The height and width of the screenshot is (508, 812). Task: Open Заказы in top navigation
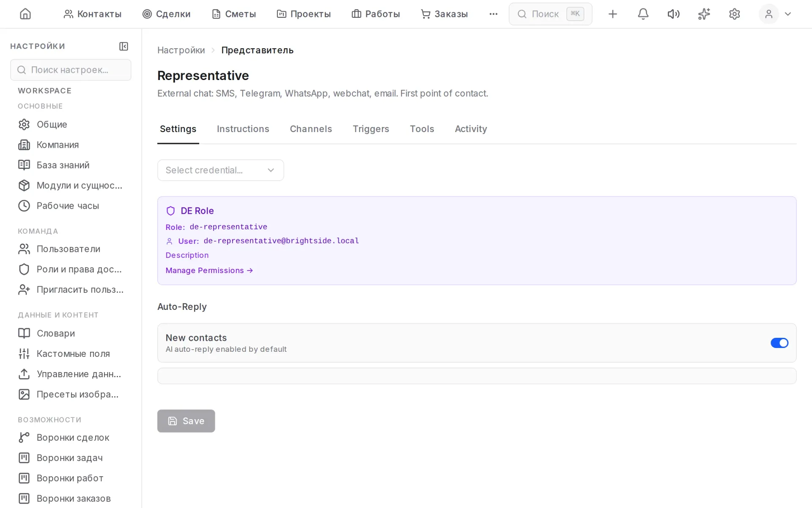point(444,14)
